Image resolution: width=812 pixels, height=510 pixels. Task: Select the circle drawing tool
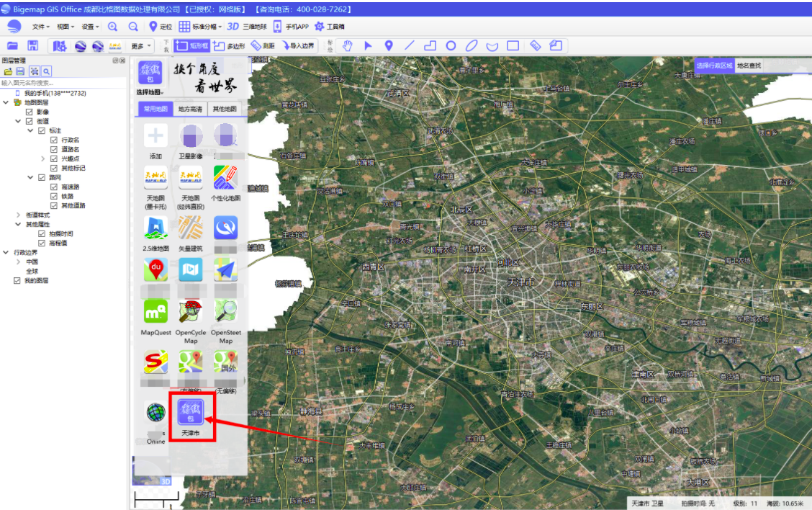tap(451, 45)
